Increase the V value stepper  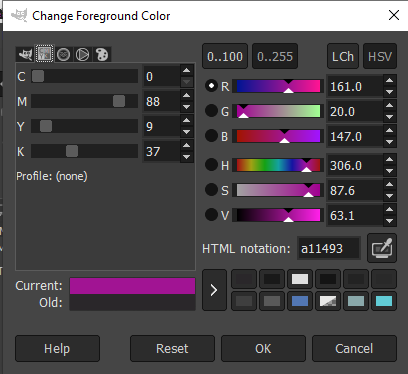390,209
